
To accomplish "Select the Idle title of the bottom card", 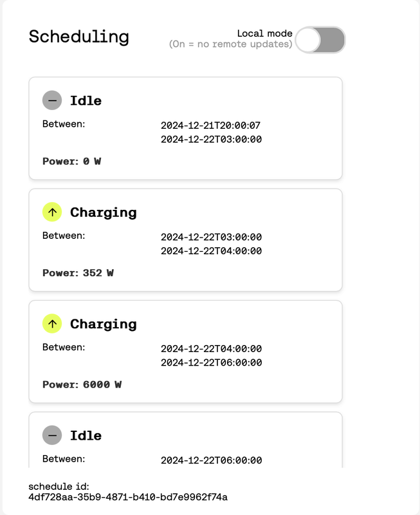I will [x=86, y=436].
